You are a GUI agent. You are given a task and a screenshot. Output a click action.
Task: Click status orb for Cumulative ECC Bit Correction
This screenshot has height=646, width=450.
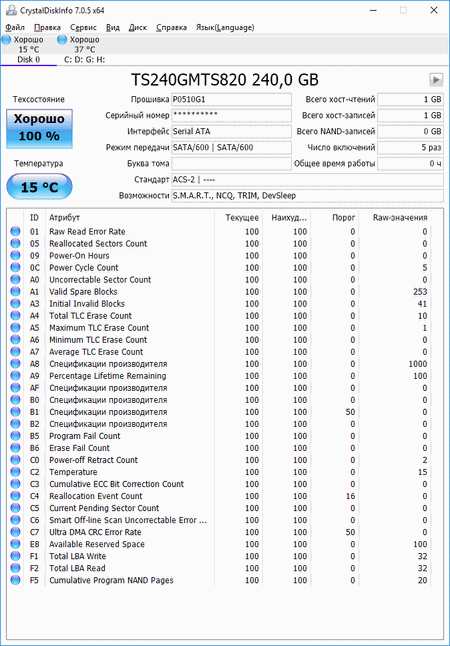click(x=15, y=484)
